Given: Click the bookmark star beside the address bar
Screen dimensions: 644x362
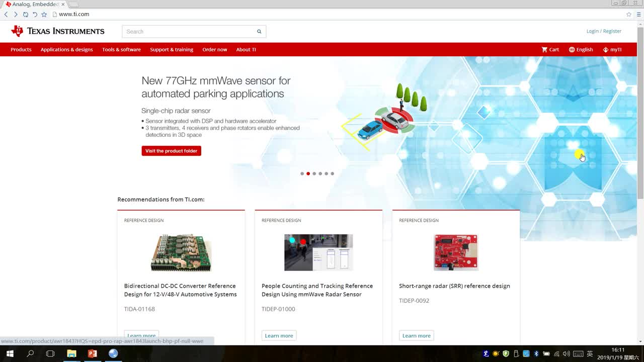Looking at the screenshot, I should [x=44, y=15].
